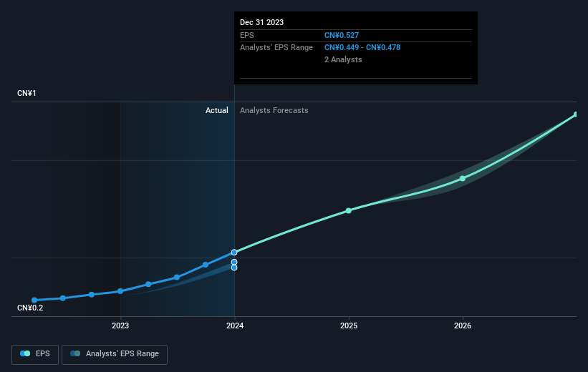Click the lower analyst range marker at 2024
This screenshot has width=588, height=372.
point(234,268)
